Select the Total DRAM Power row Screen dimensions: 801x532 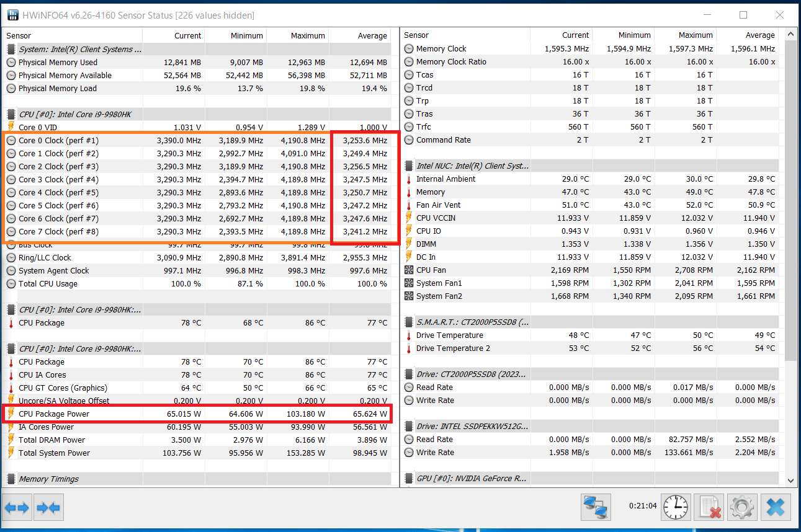198,440
